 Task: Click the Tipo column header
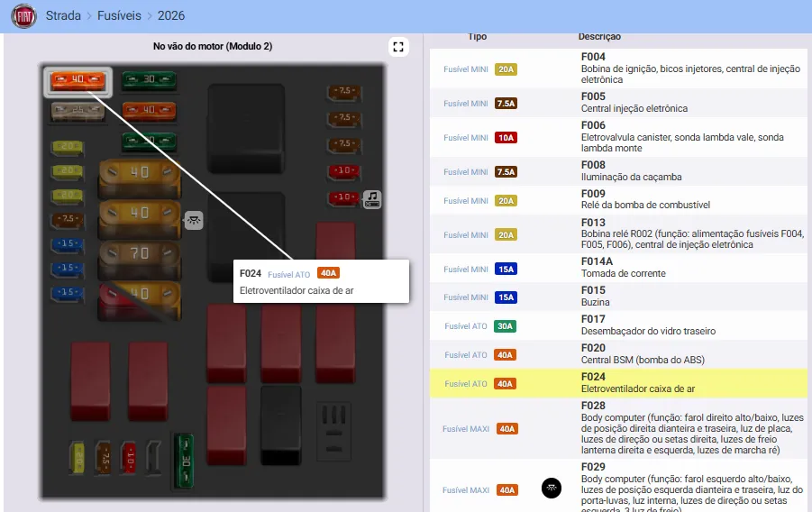point(477,36)
